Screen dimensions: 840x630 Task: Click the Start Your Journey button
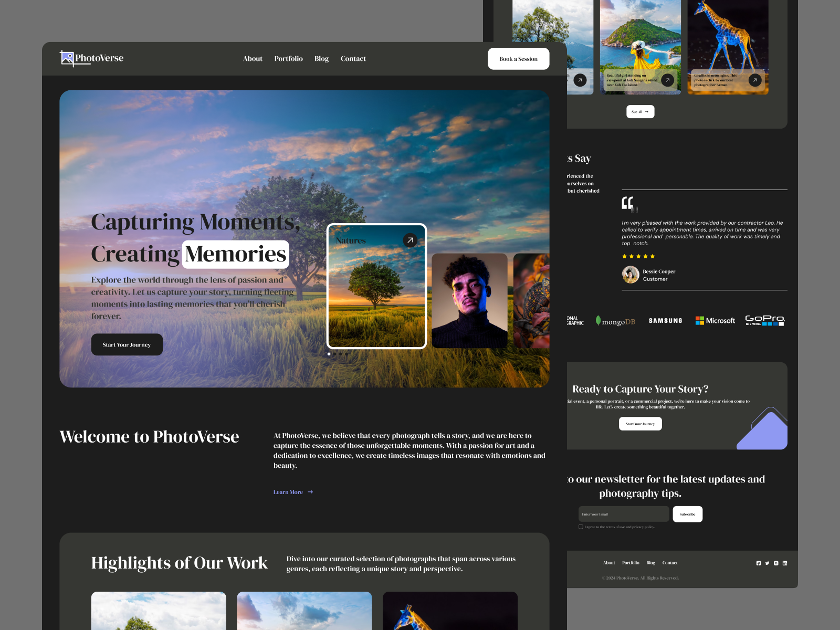tap(127, 344)
